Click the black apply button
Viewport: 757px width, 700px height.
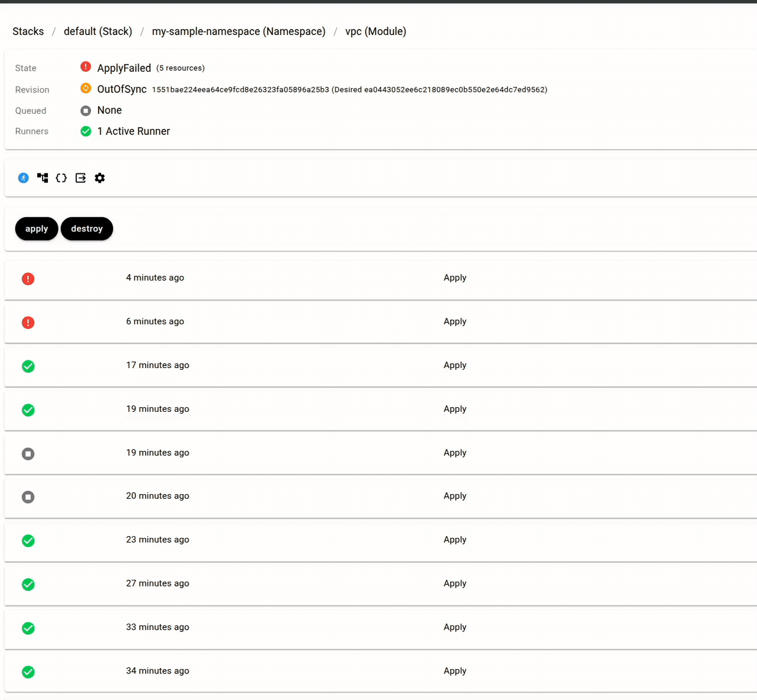click(37, 229)
